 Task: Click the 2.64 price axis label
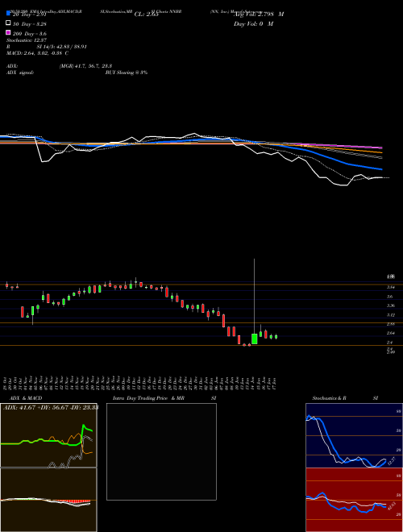point(390,333)
